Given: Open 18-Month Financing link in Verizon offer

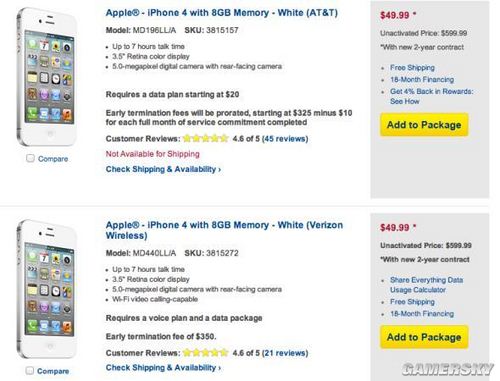Looking at the screenshot, I should click(422, 314).
